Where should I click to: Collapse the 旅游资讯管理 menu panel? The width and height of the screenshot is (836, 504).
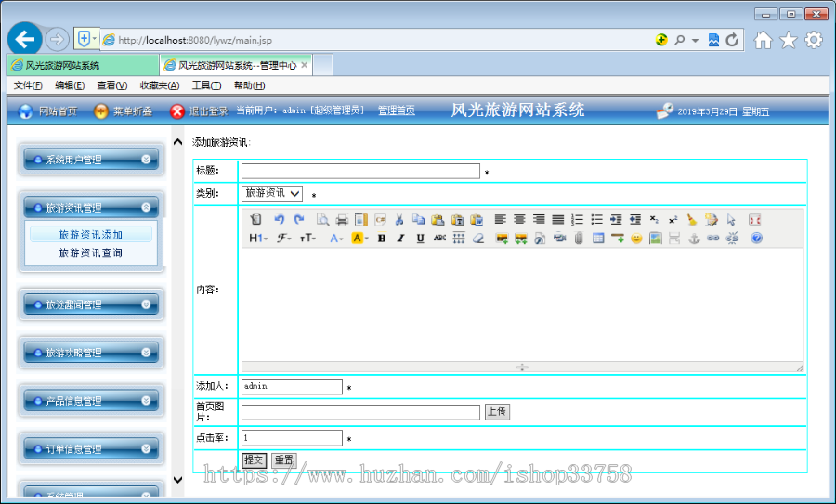(91, 208)
